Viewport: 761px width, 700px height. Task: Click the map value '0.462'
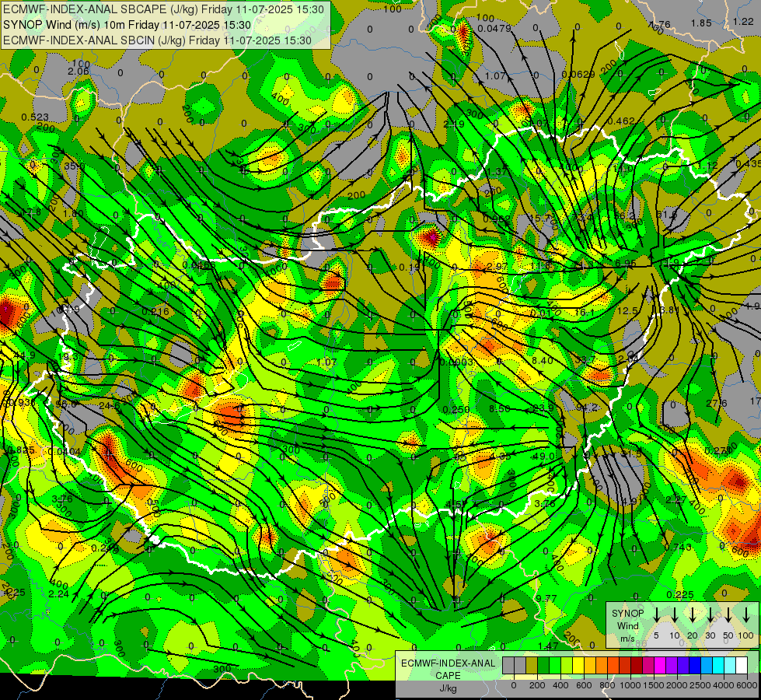coord(621,121)
